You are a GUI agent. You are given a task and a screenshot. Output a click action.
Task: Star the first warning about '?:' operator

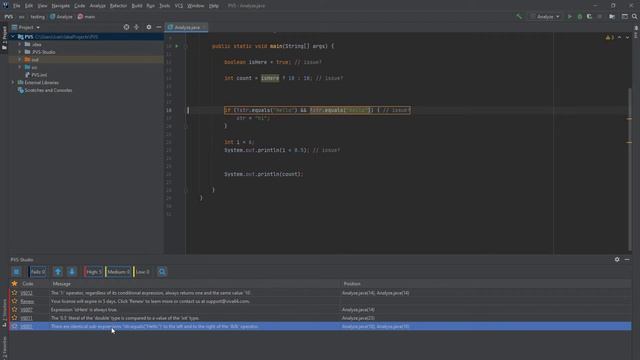[15, 293]
